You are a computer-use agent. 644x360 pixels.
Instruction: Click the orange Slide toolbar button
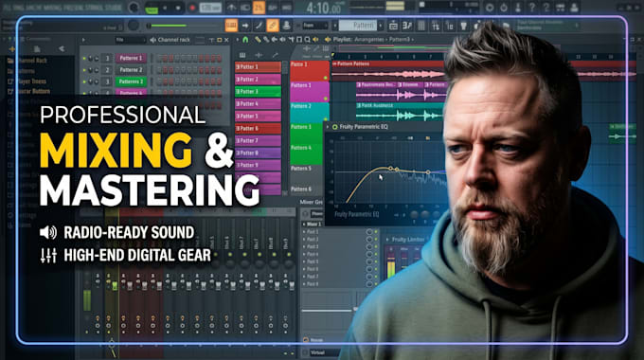[231, 26]
